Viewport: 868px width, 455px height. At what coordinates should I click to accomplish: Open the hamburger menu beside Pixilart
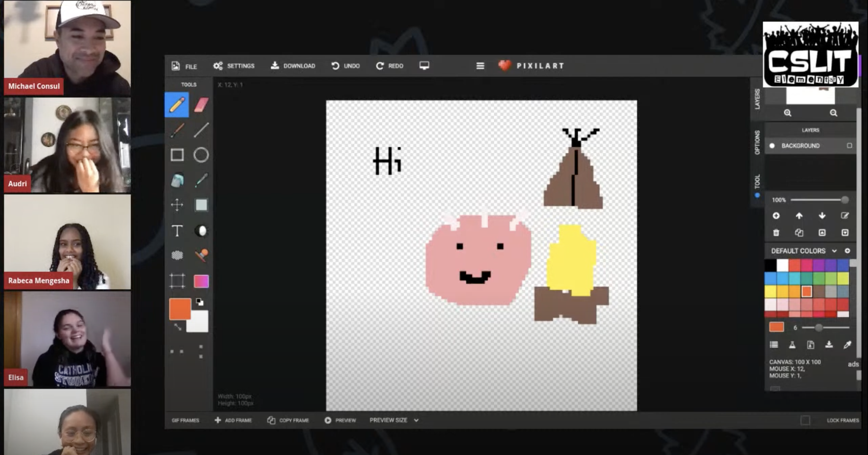[480, 66]
